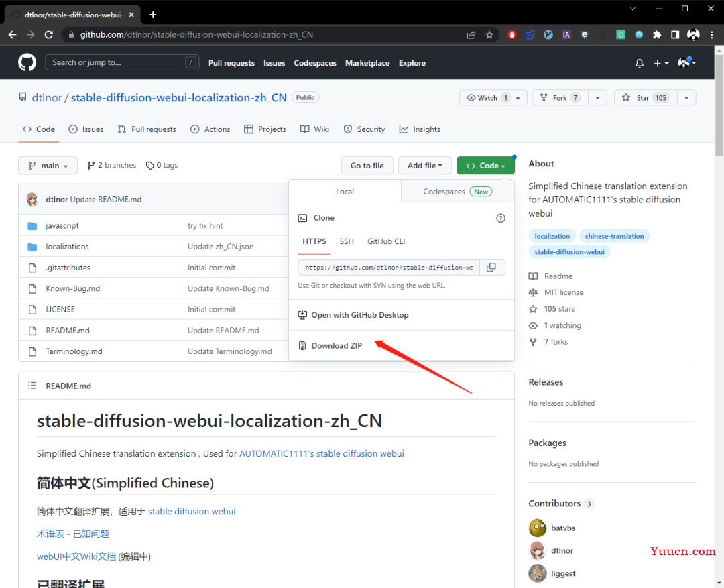
Task: Fork this repository
Action: (560, 97)
